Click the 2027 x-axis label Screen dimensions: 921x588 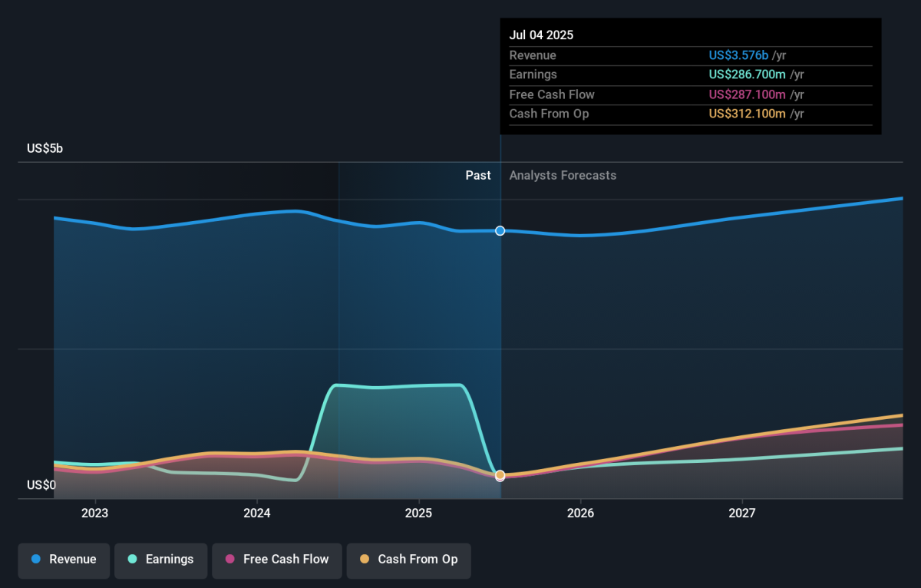742,512
